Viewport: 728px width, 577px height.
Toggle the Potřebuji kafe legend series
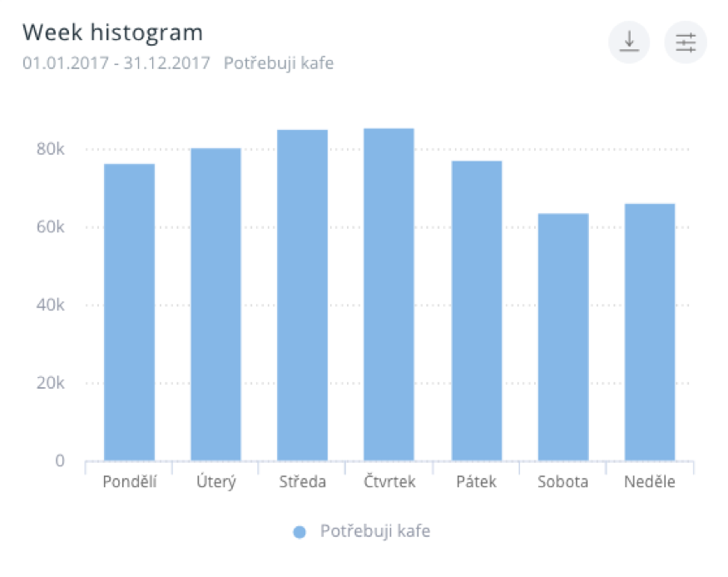pyautogui.click(x=374, y=531)
